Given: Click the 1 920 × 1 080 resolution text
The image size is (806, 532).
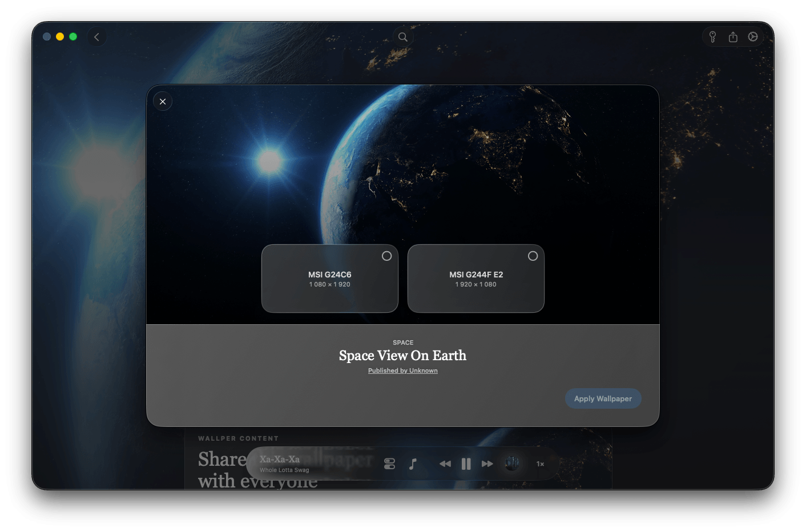Looking at the screenshot, I should pos(476,284).
